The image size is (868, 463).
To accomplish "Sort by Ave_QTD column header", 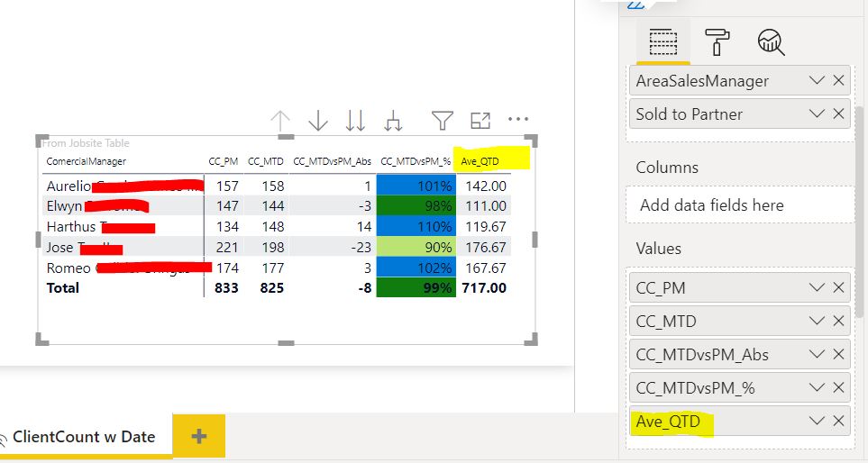I will [480, 161].
